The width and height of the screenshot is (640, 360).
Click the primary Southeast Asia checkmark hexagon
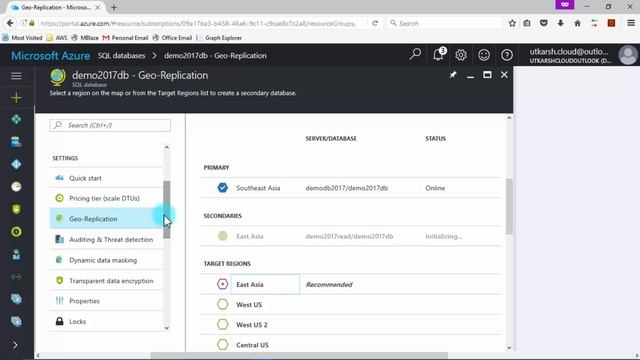pos(222,188)
